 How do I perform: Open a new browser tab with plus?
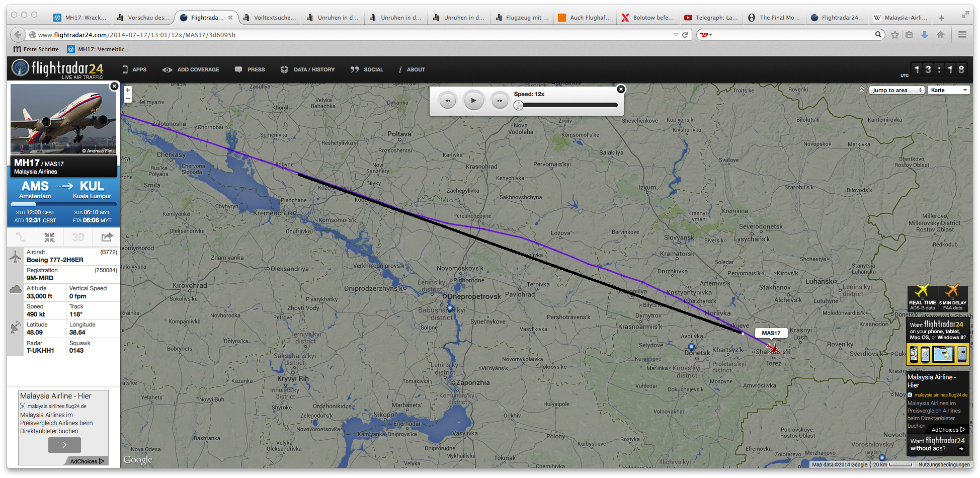point(941,18)
